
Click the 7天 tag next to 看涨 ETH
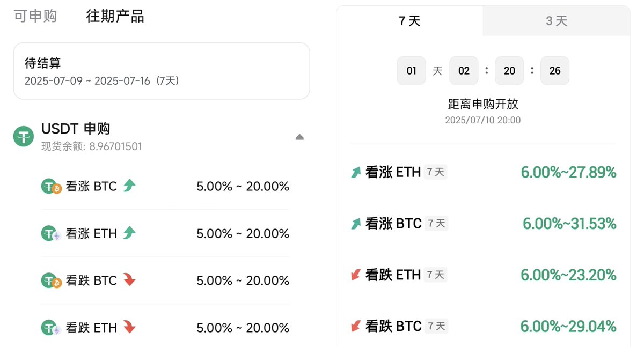(x=436, y=172)
